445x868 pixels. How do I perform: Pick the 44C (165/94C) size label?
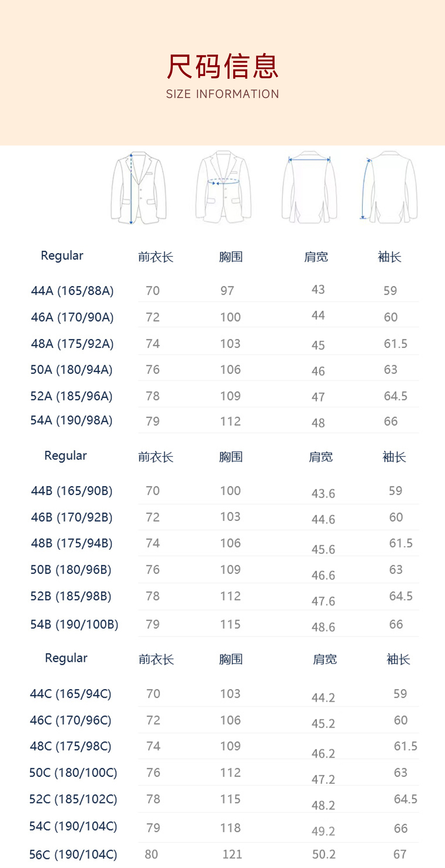pos(70,693)
